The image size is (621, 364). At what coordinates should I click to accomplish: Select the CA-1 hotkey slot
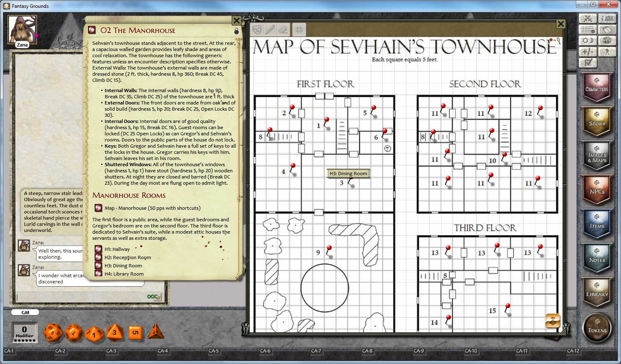coord(9,351)
